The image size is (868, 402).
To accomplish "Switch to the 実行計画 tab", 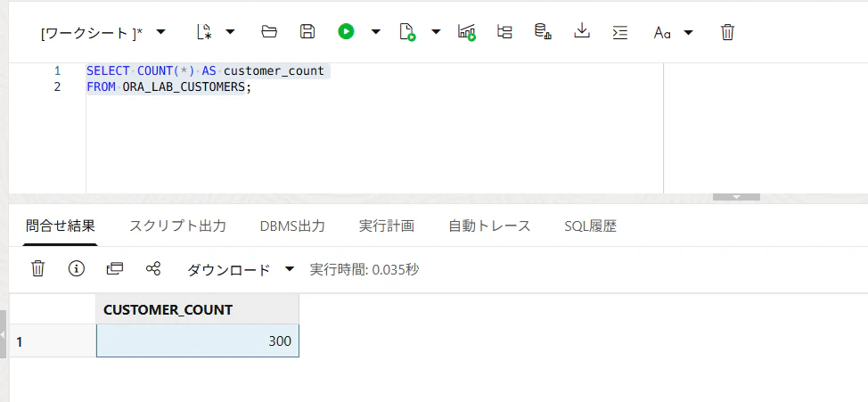I will pos(387,226).
